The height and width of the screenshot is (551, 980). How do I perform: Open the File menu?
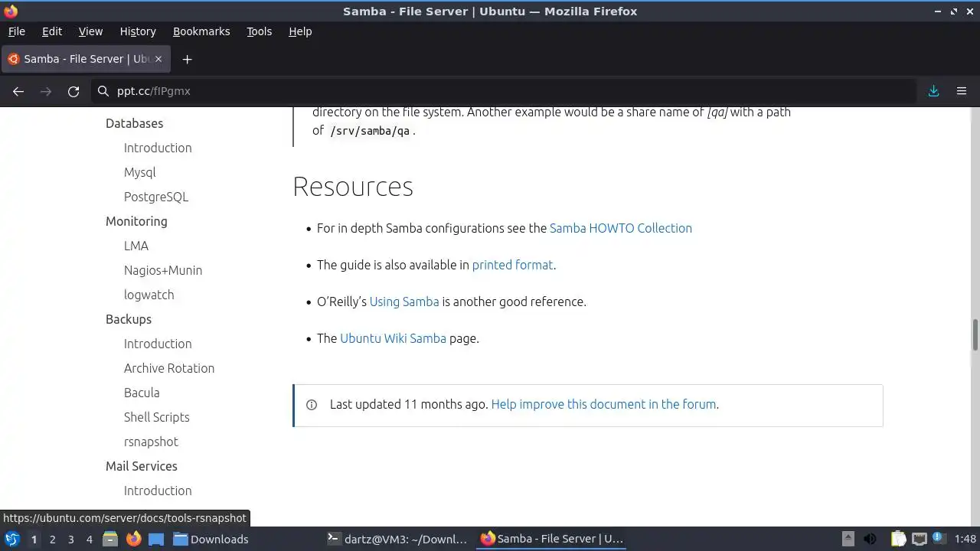tap(17, 31)
